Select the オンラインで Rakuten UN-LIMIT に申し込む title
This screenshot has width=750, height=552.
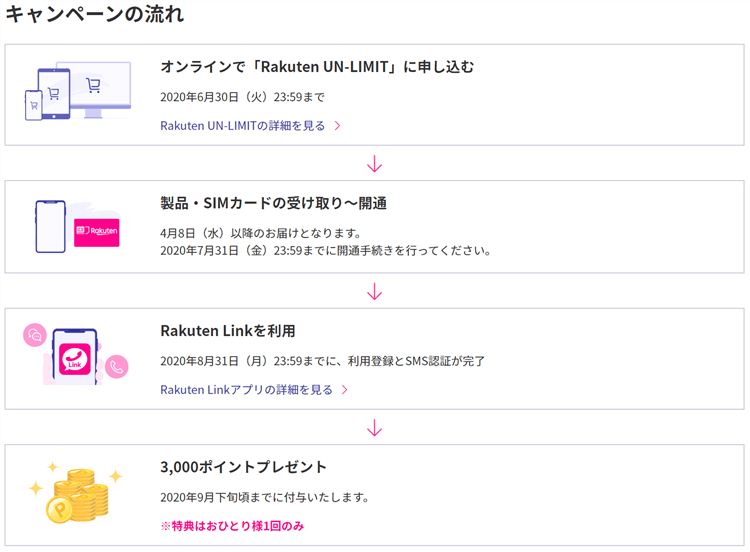pyautogui.click(x=317, y=67)
